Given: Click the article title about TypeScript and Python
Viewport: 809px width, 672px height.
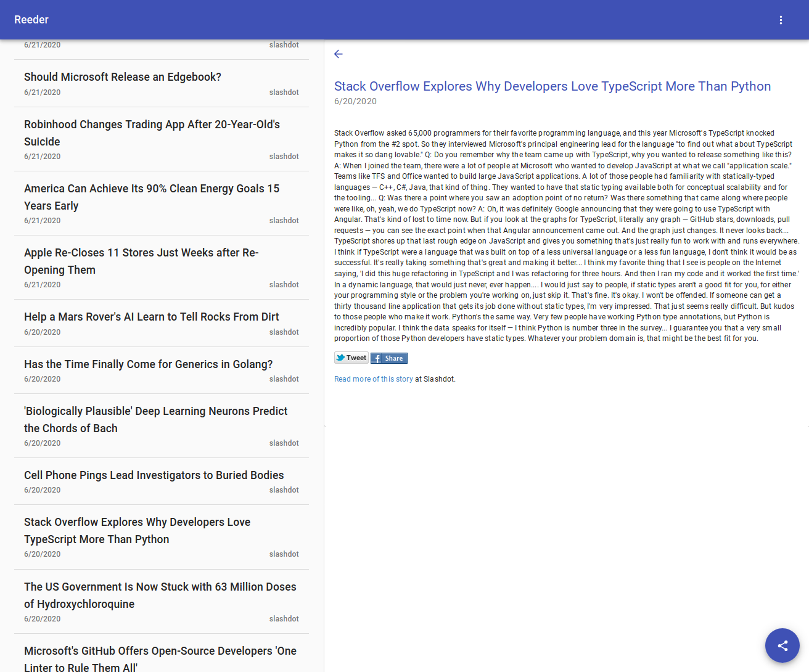Looking at the screenshot, I should pyautogui.click(x=552, y=86).
